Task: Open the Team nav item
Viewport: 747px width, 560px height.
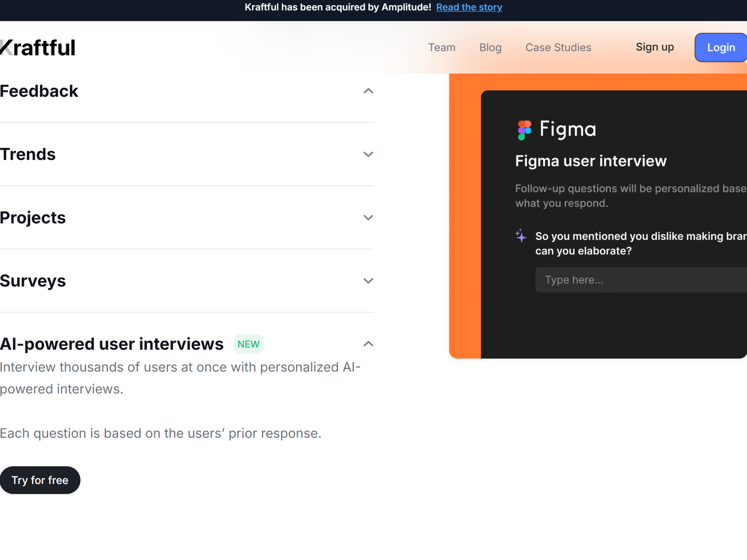Action: [441, 47]
